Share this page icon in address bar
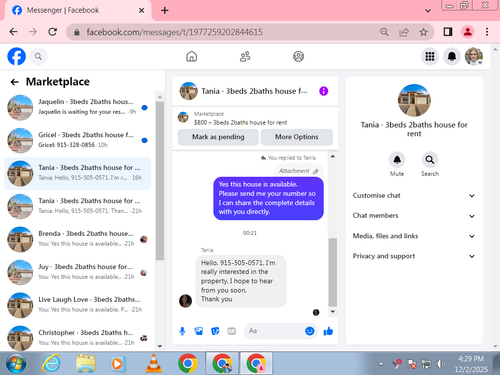 point(404,32)
